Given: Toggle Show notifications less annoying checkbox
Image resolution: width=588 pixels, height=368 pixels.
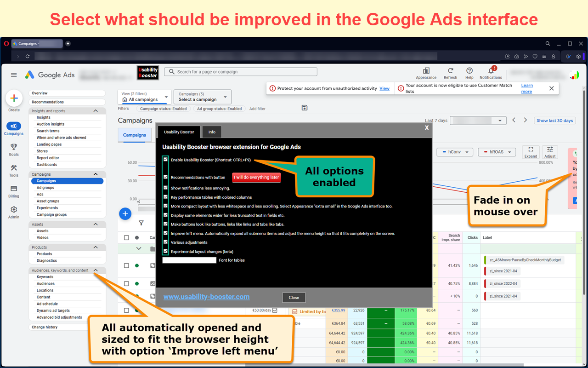Looking at the screenshot, I should point(166,188).
